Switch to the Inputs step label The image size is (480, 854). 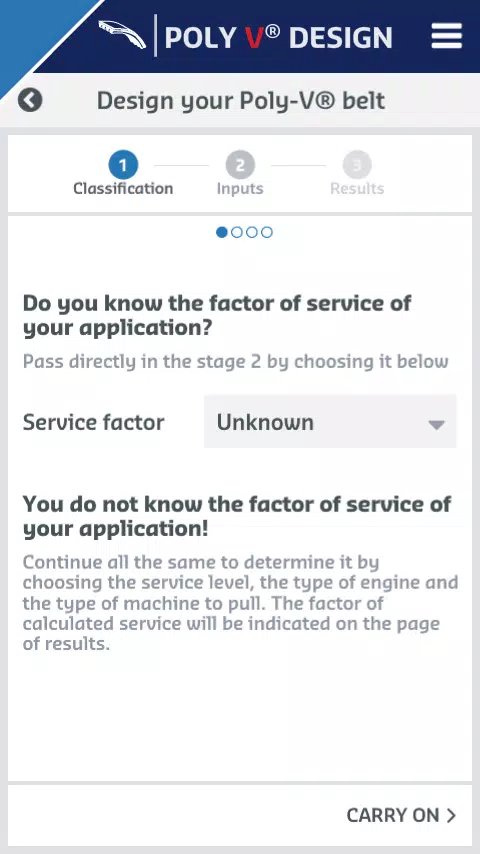pos(240,189)
